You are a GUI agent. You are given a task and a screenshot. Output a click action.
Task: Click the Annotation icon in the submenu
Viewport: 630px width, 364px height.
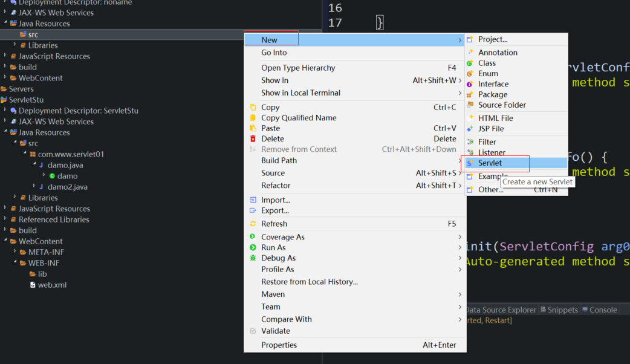click(470, 52)
